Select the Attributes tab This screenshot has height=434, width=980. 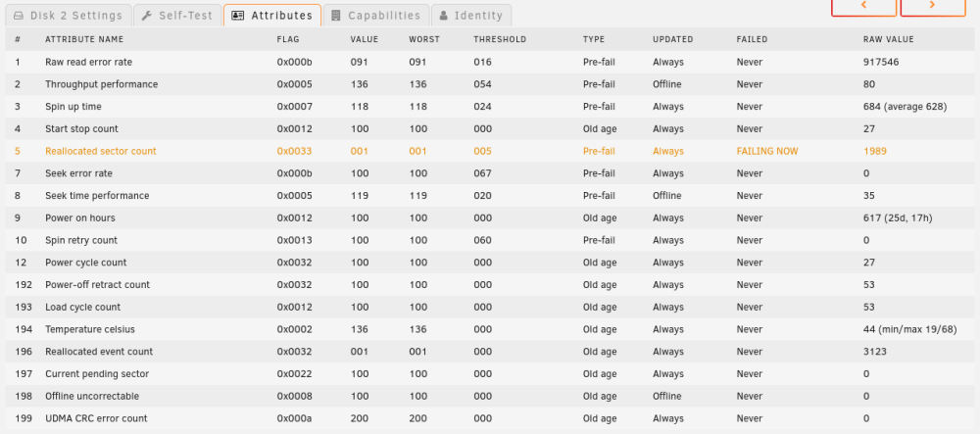(x=272, y=16)
